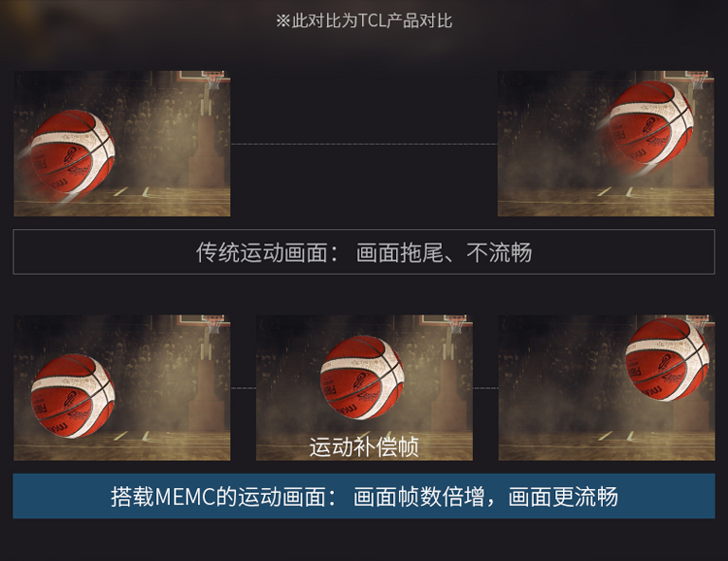This screenshot has width=728, height=561.
Task: Open the middle 运动补偿帧 frame image
Action: pos(364,388)
